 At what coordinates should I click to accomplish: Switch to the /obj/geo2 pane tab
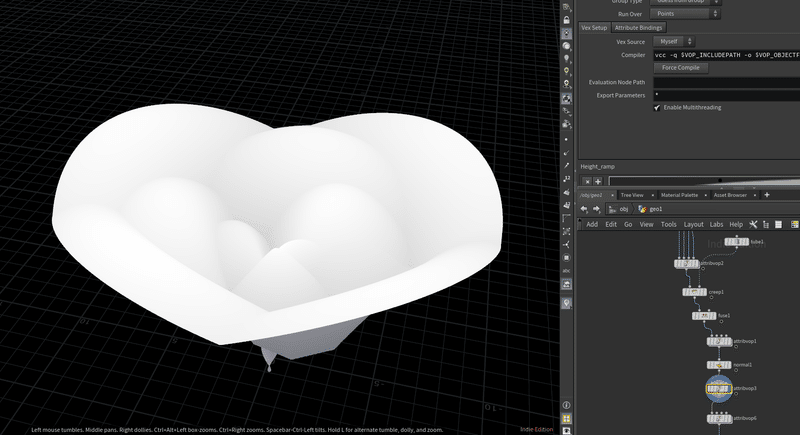click(x=591, y=195)
